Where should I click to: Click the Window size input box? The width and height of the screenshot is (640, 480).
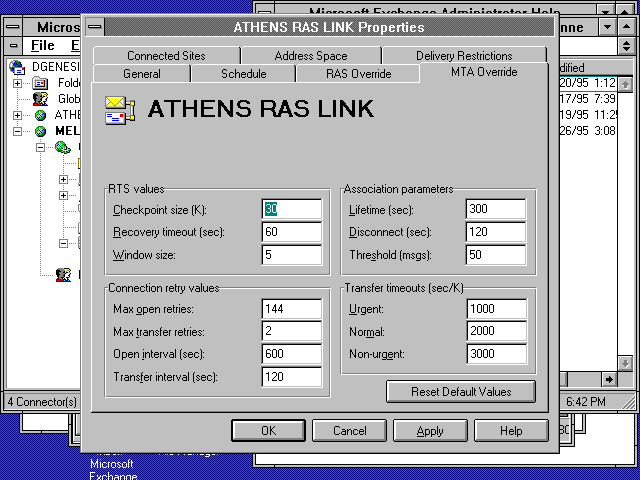click(x=291, y=255)
